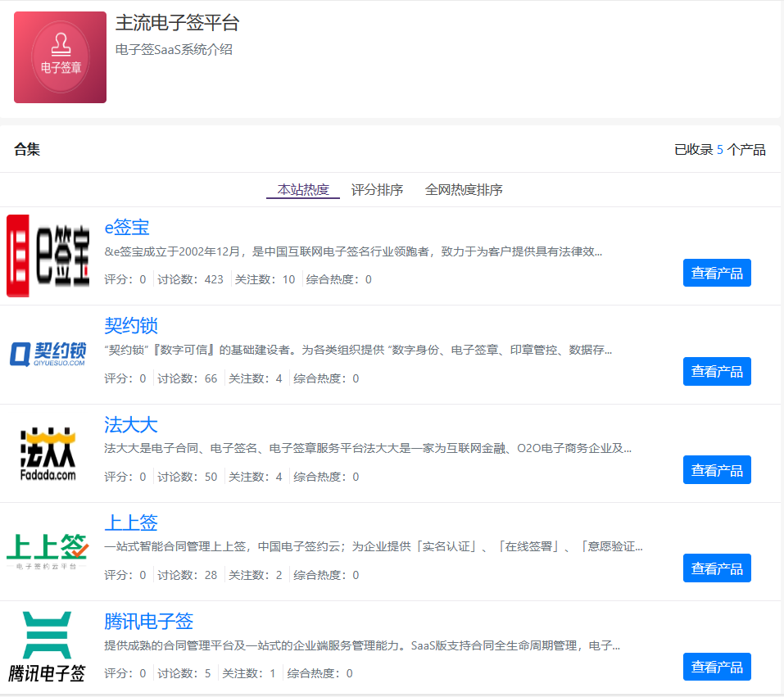Switch to the 评分排序 tab
Screen dimensions: 784x697
coord(377,190)
